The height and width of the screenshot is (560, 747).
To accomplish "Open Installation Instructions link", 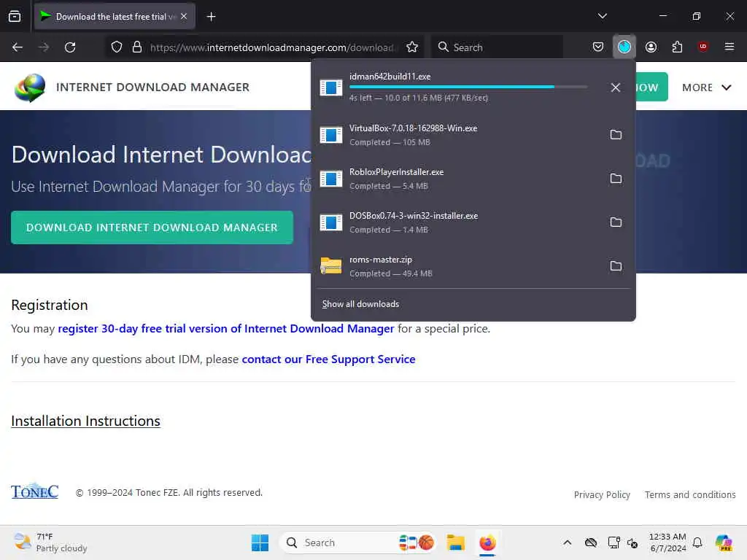I will pos(86,421).
